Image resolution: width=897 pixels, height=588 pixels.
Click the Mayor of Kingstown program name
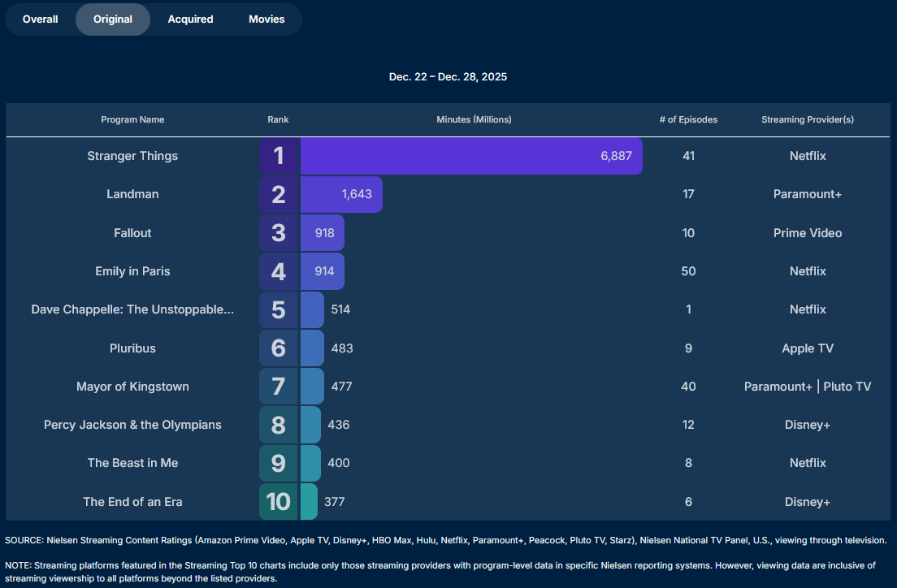coord(132,387)
